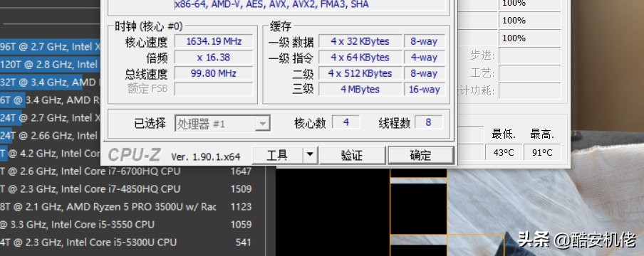Select the Intel Core i5-3550 CPU benchmark row
Image resolution: width=644 pixels, height=256 pixels.
pyautogui.click(x=125, y=225)
